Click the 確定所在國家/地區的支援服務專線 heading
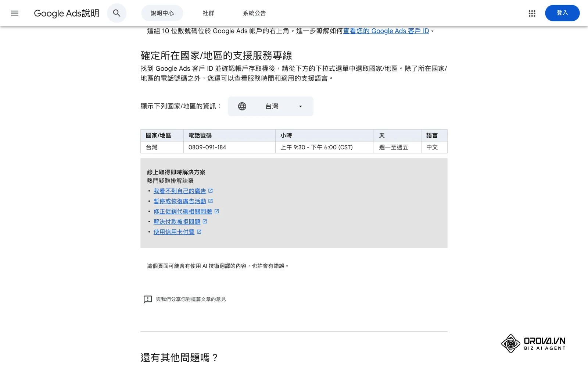This screenshot has width=588, height=368. [216, 56]
